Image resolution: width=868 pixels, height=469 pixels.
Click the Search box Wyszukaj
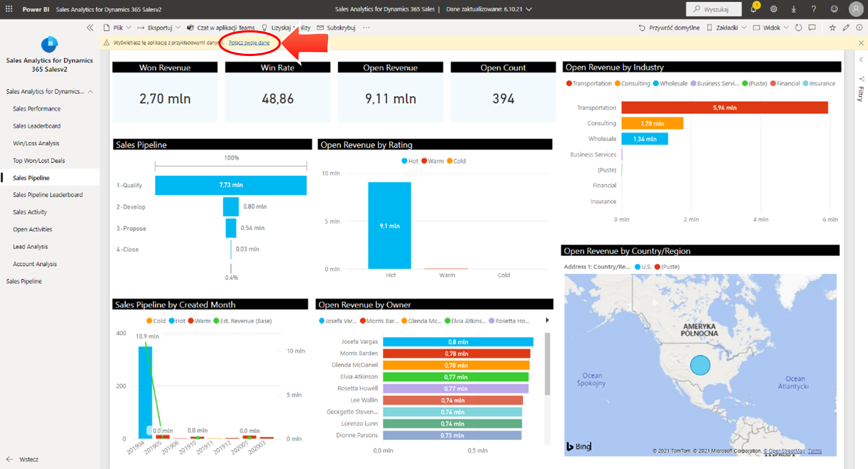pyautogui.click(x=713, y=9)
